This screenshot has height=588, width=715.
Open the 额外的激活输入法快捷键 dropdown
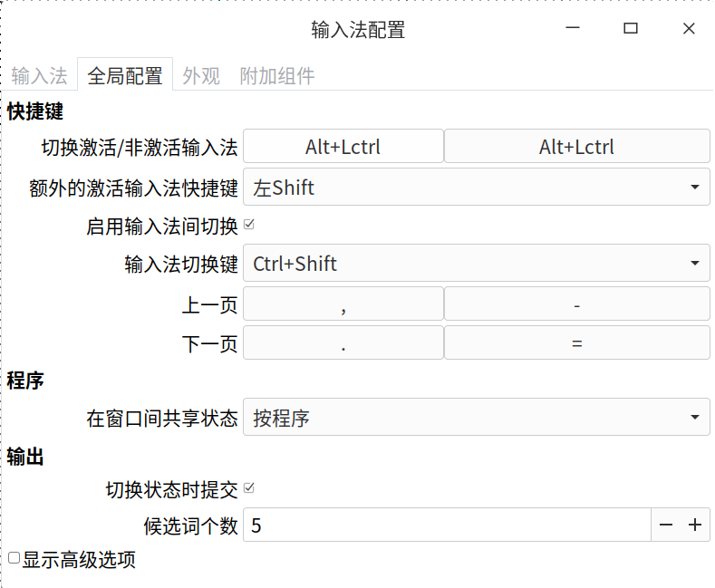coord(476,188)
